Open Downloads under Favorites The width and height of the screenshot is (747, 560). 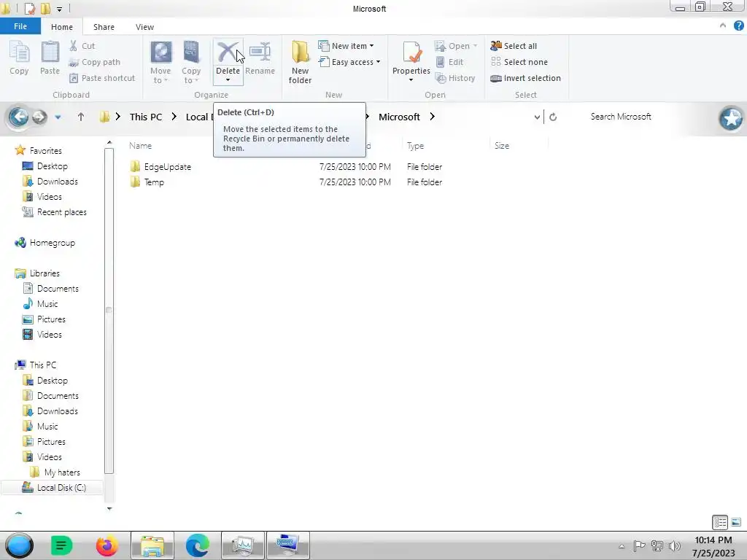coord(57,182)
